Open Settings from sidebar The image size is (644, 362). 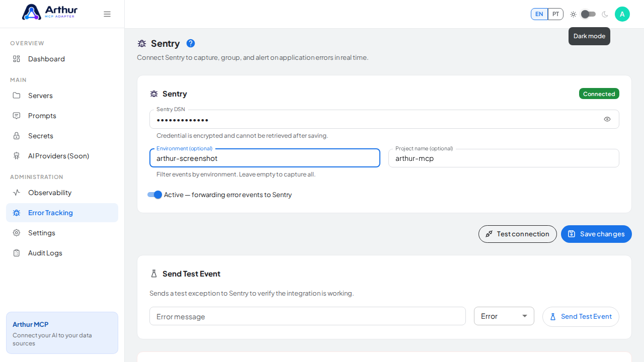[62, 233]
